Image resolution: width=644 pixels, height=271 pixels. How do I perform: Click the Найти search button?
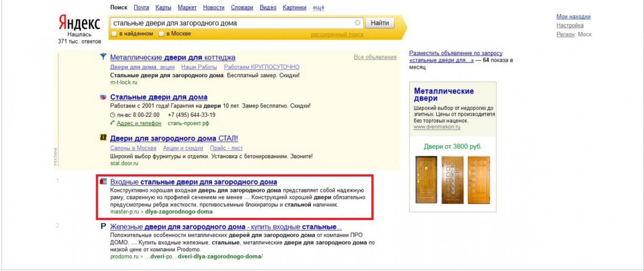pyautogui.click(x=380, y=23)
